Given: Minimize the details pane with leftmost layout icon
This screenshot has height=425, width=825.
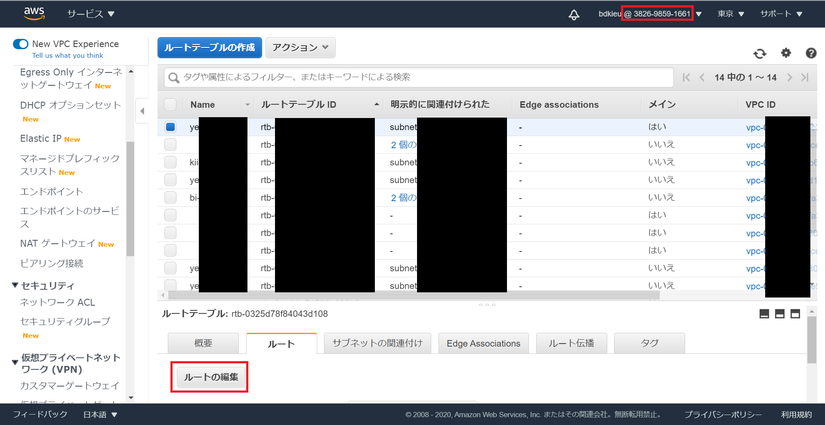Looking at the screenshot, I should click(764, 314).
